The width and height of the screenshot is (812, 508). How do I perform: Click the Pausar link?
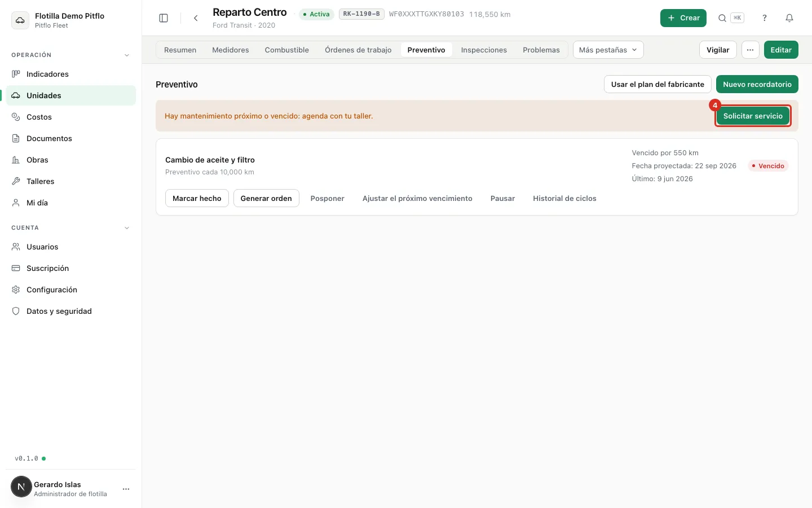[x=502, y=198]
